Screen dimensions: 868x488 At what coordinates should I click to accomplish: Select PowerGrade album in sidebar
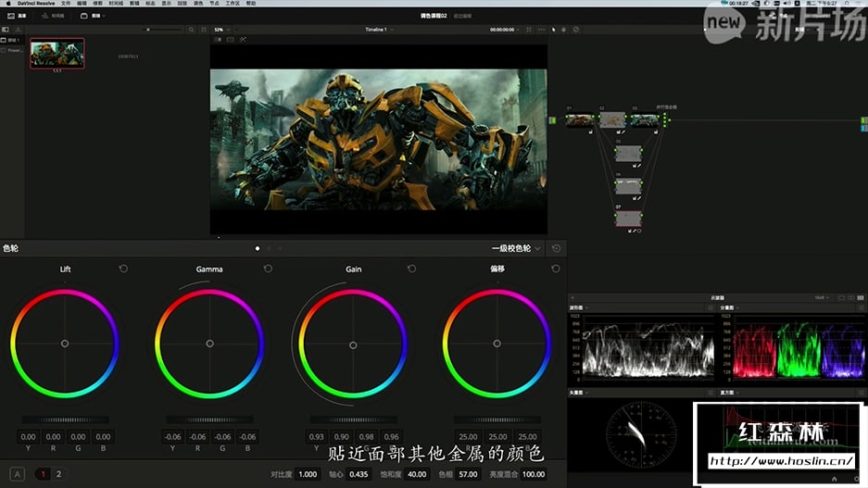coord(12,50)
